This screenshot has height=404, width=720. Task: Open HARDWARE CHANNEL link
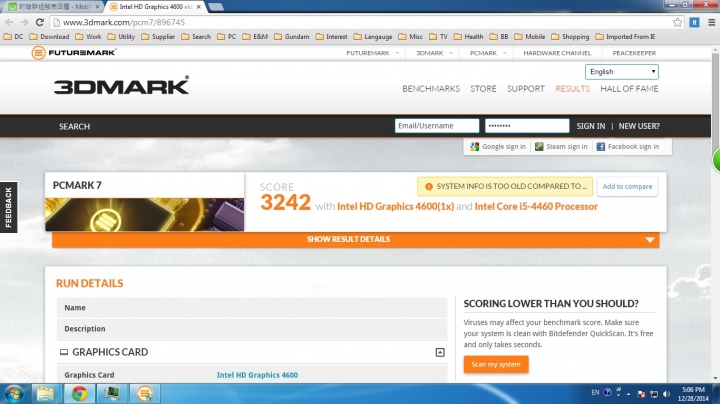[557, 53]
